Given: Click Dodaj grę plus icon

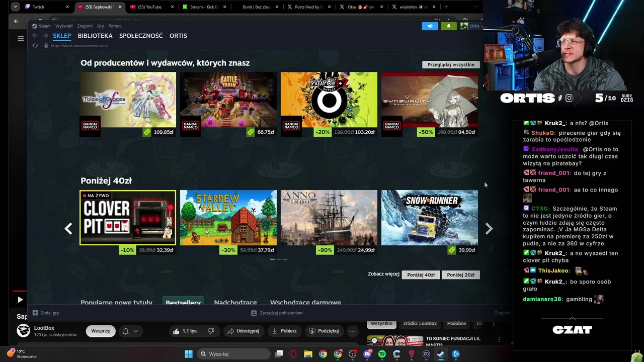Looking at the screenshot, I should click(x=35, y=313).
